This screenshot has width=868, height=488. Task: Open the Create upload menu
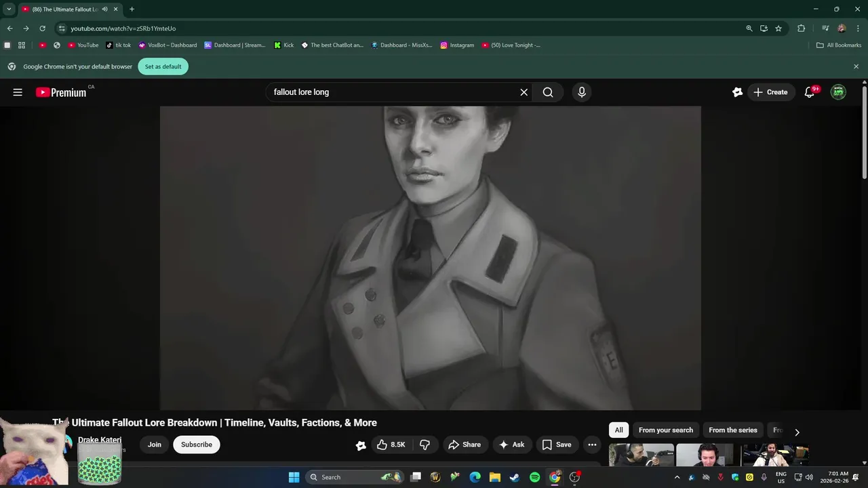coord(771,92)
